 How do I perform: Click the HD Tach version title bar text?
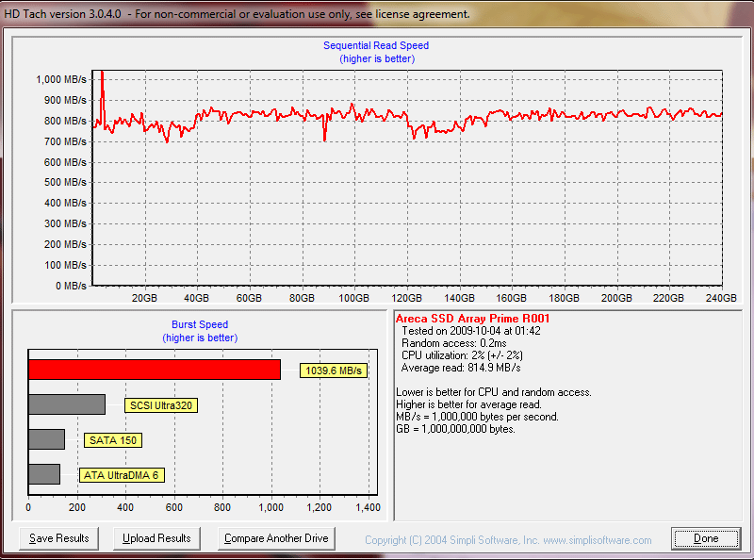(x=237, y=14)
